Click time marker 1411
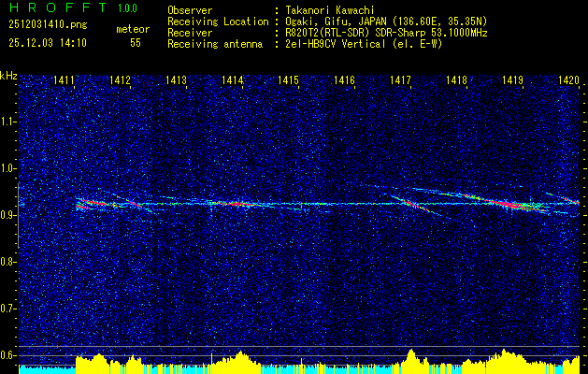This screenshot has height=374, width=588. pos(64,80)
